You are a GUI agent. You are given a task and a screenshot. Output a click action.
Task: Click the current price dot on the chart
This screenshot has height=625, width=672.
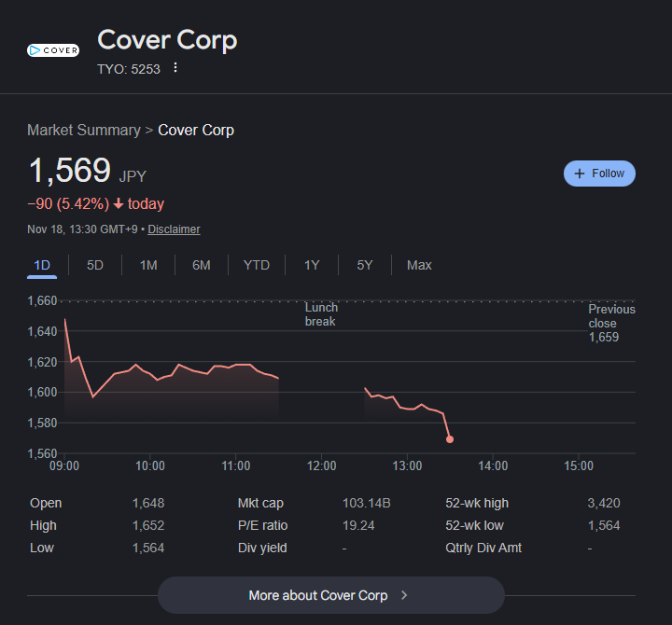pos(450,439)
